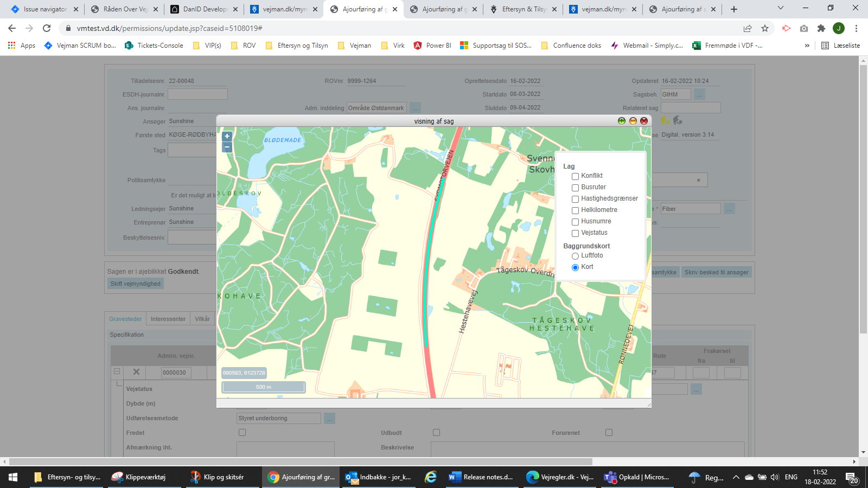The height and width of the screenshot is (488, 868).
Task: Click the Skift vejmyndighed button
Action: tap(136, 284)
